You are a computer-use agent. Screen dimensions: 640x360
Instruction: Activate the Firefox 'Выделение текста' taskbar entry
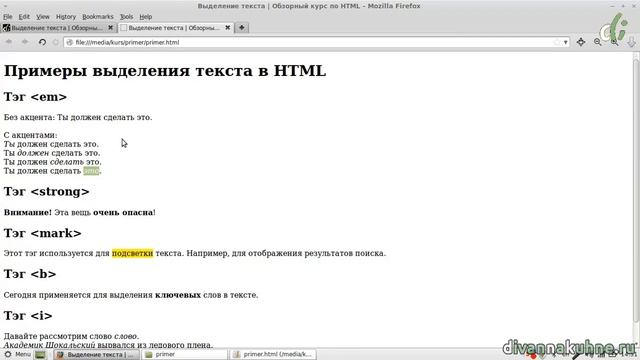[96, 354]
